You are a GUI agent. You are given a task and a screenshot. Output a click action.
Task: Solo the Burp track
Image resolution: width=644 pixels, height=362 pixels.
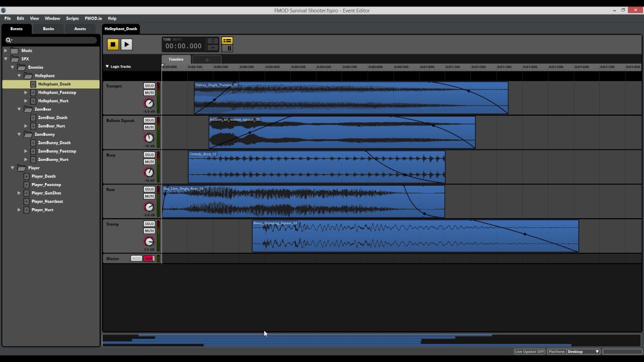click(149, 155)
